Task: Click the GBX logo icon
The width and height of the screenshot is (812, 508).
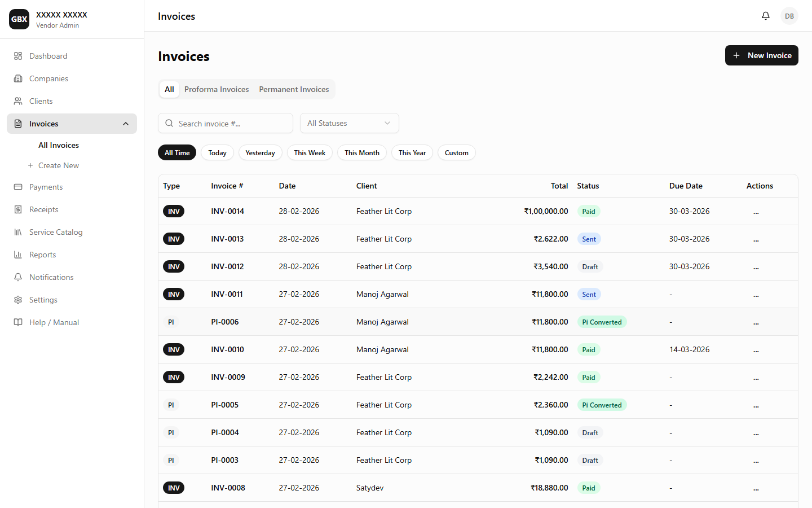Action: [x=19, y=19]
